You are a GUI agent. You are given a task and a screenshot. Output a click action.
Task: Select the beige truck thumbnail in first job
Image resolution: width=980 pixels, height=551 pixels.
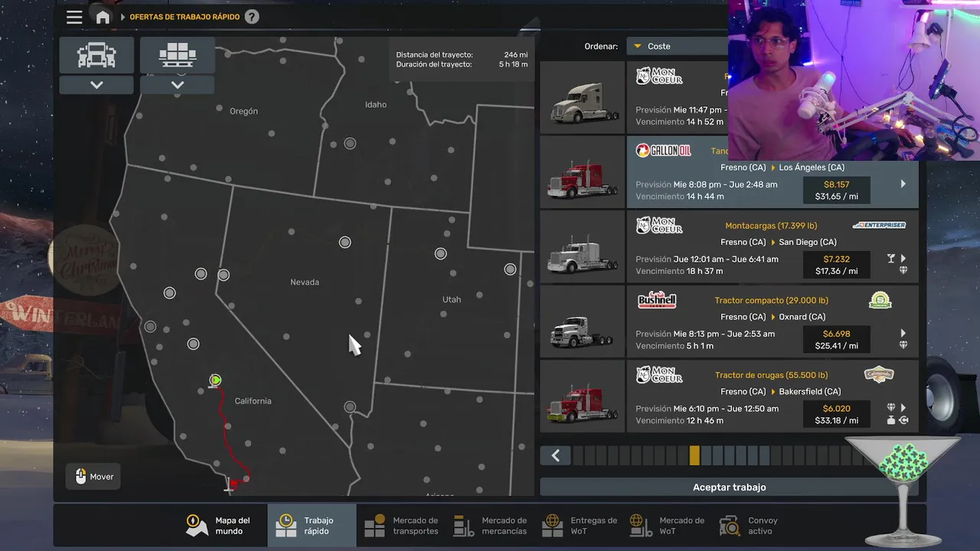click(583, 97)
